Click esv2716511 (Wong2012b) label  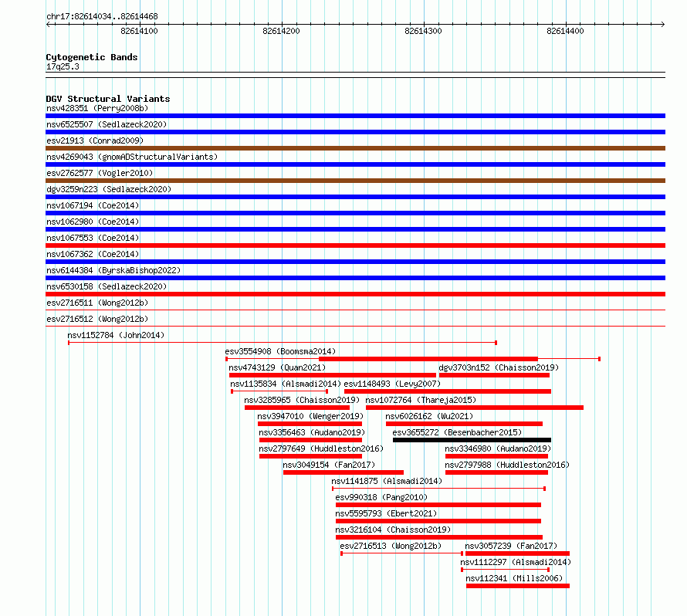coord(97,303)
